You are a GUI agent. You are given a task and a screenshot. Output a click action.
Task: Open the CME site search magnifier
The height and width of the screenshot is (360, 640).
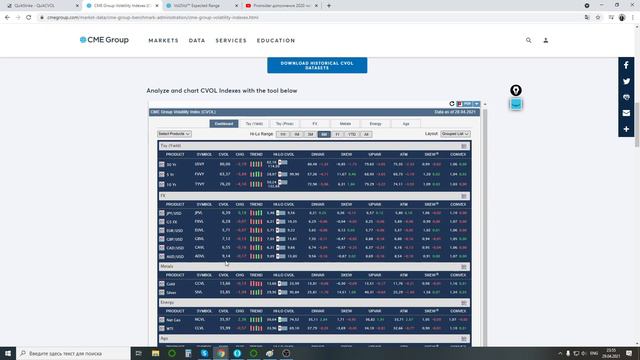click(529, 40)
